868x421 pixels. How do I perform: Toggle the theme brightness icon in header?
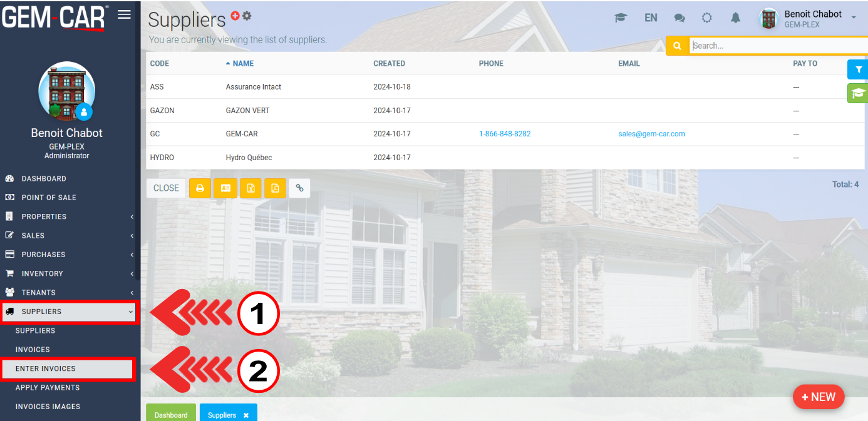pos(707,18)
